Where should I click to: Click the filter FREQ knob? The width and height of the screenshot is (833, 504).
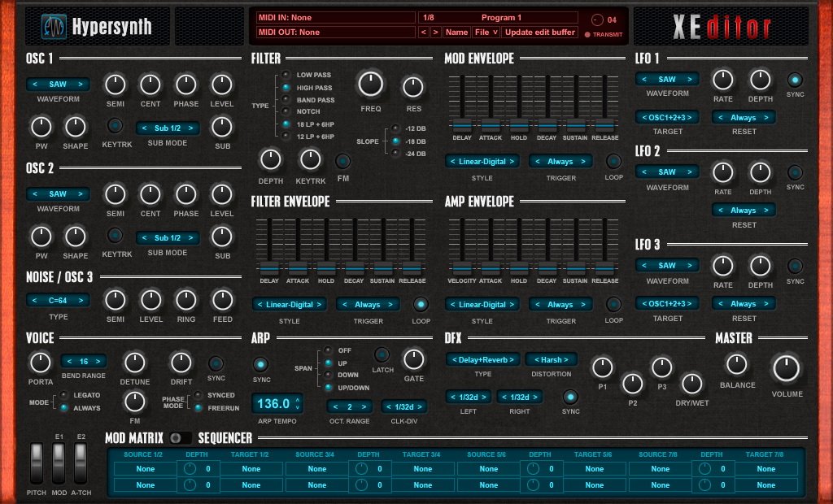coord(370,84)
